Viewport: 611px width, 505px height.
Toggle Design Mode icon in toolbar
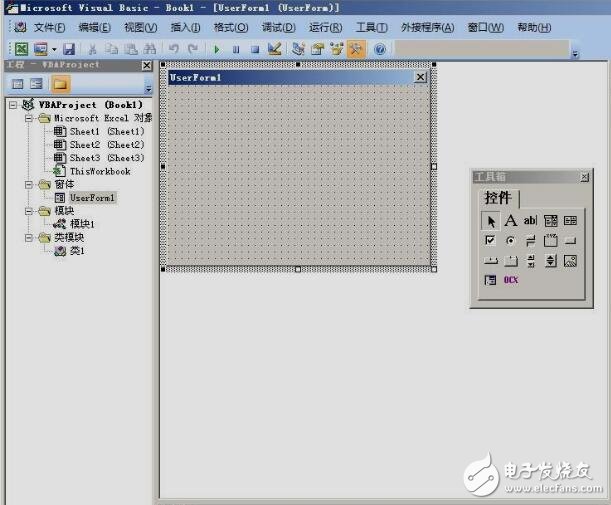(x=275, y=49)
